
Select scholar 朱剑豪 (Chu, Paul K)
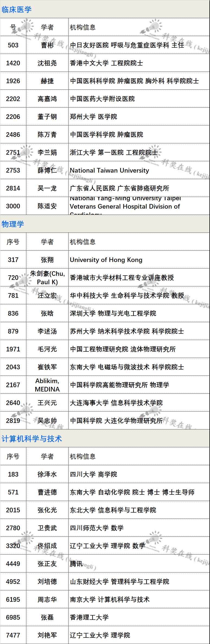click(x=47, y=278)
